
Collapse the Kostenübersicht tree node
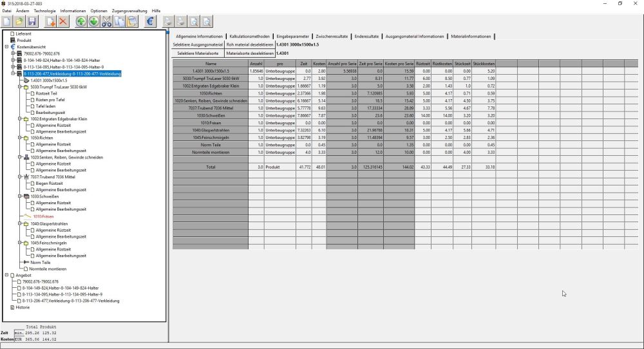6,46
